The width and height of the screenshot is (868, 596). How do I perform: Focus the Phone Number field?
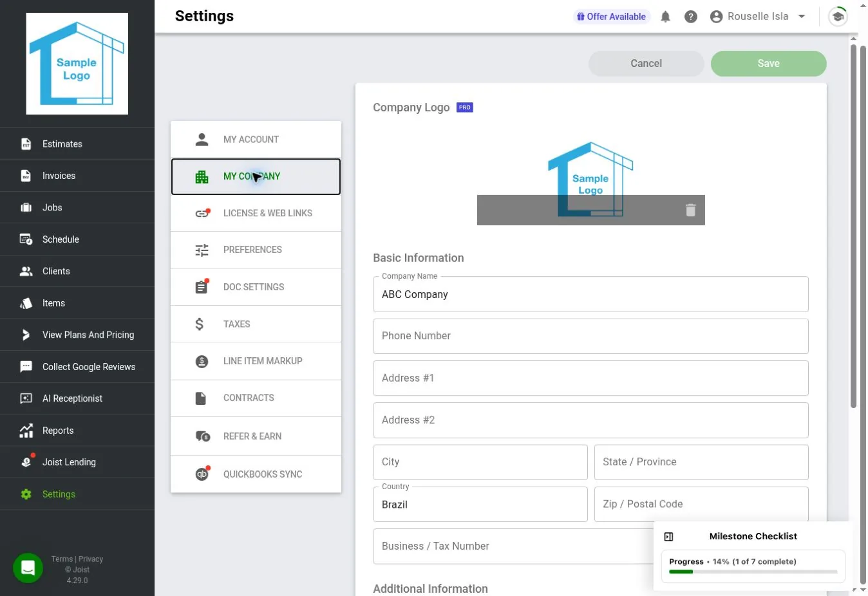[590, 336]
